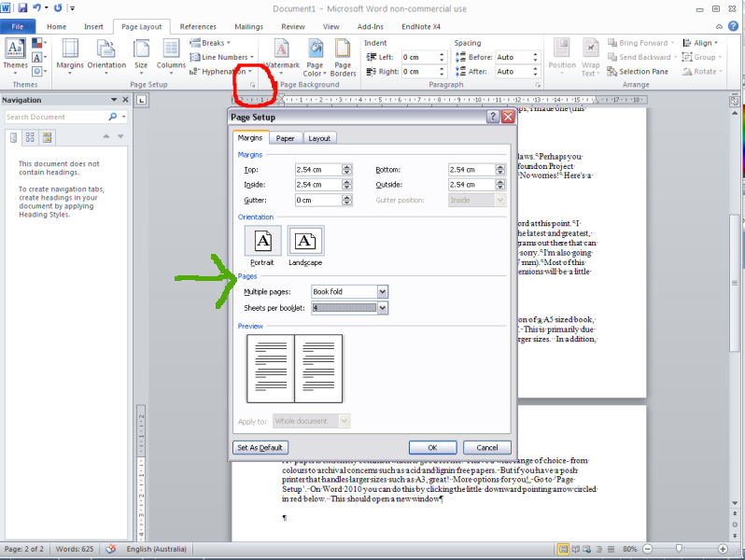Image resolution: width=745 pixels, height=560 pixels.
Task: Switch to Print Layout view icon
Action: [x=563, y=549]
